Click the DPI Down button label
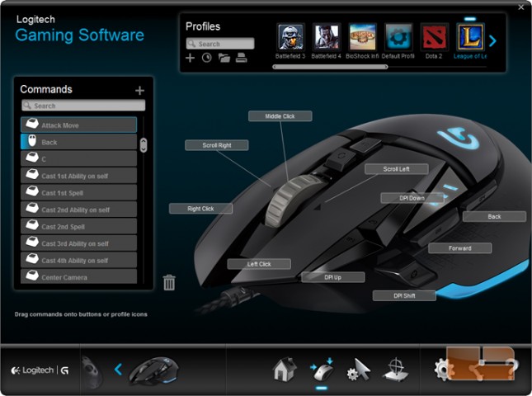532x396 pixels. (412, 198)
